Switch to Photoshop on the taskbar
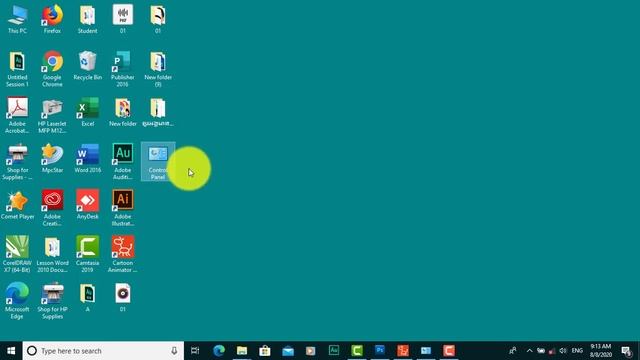The height and width of the screenshot is (360, 640). pyautogui.click(x=380, y=351)
